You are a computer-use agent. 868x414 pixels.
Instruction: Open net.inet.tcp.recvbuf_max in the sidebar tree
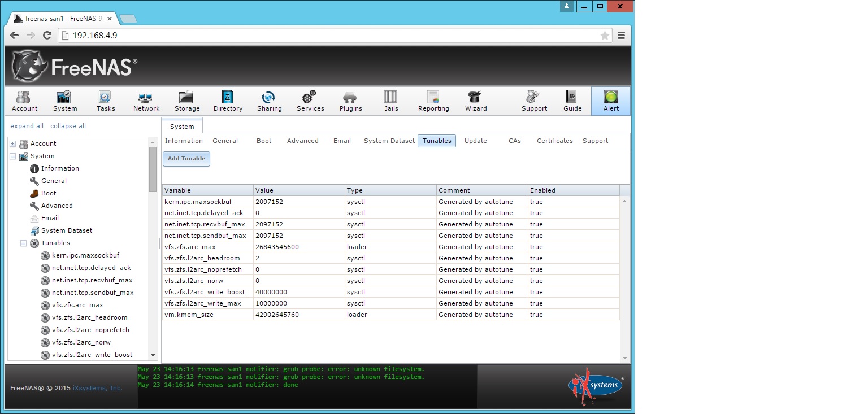point(92,280)
